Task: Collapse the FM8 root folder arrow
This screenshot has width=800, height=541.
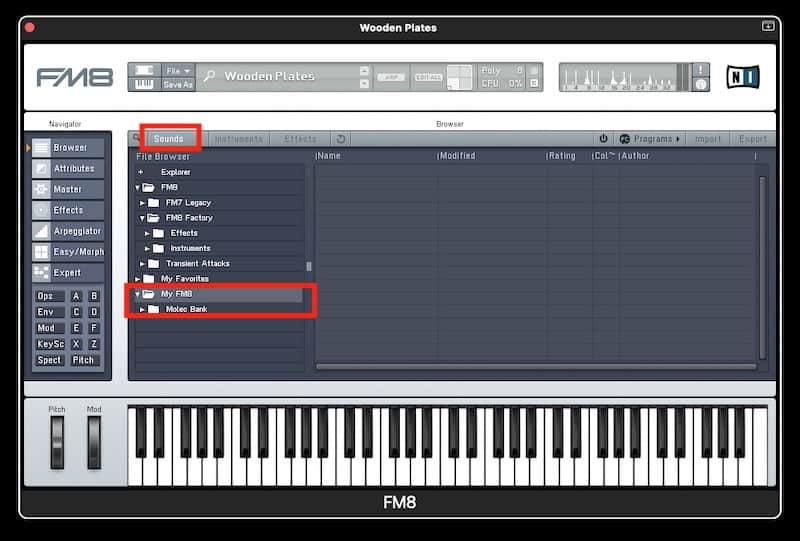Action: pos(138,188)
